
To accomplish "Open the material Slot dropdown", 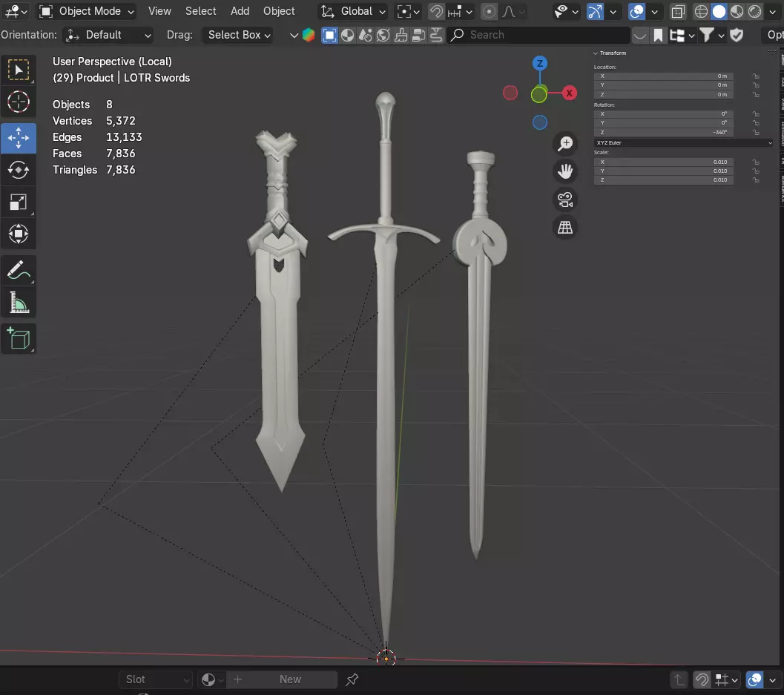I will coord(156,679).
